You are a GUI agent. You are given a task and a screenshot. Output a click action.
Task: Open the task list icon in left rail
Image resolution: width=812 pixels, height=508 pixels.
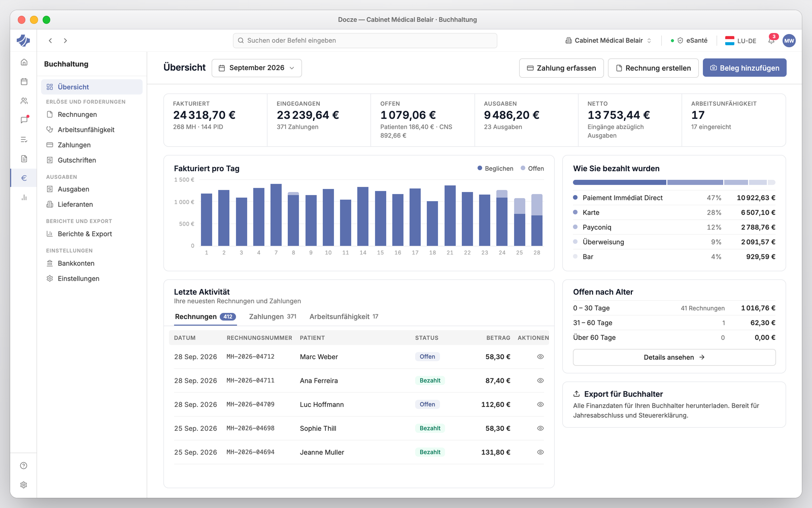click(24, 140)
